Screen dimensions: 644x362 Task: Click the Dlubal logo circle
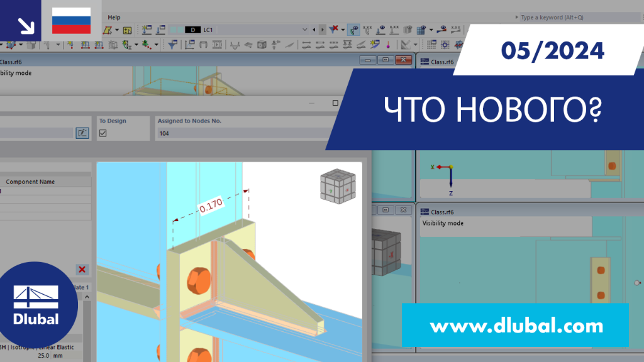36,305
